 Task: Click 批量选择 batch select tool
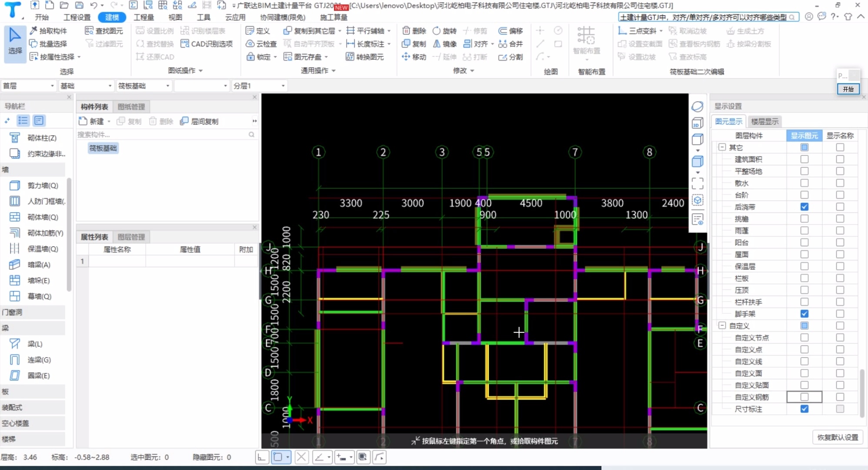click(x=48, y=44)
